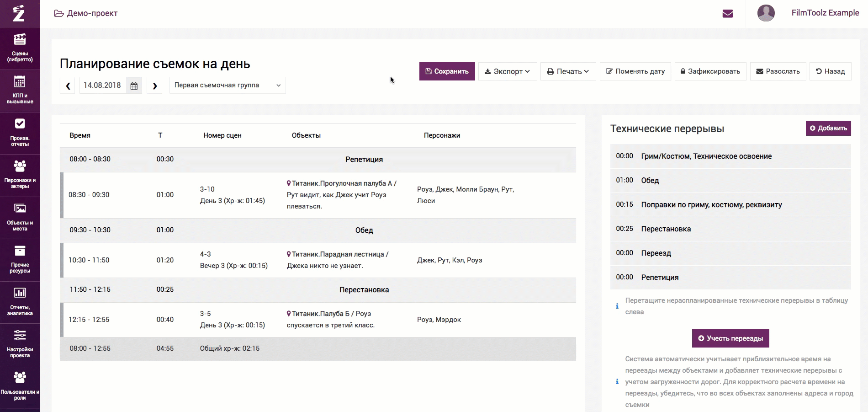Image resolution: width=868 pixels, height=412 pixels.
Task: Select the Репетиция break in right panel
Action: [730, 278]
